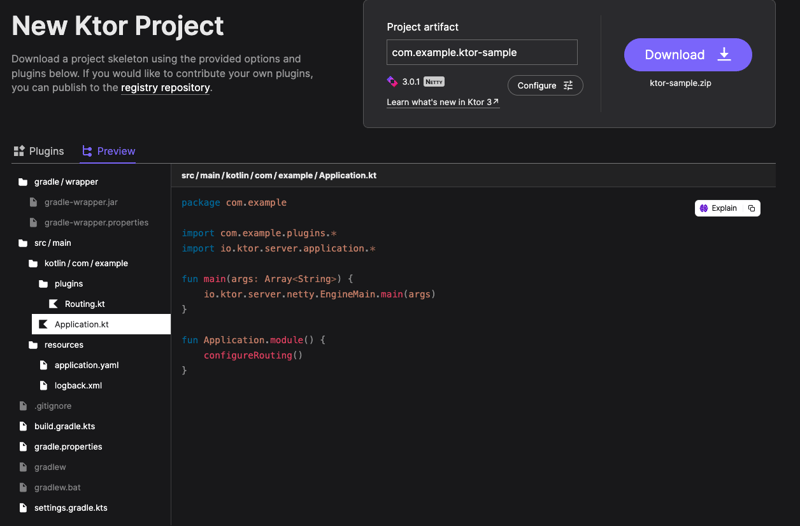Click the gradle / wrapper folder label
Image resolution: width=800 pixels, height=526 pixels.
coord(66,182)
